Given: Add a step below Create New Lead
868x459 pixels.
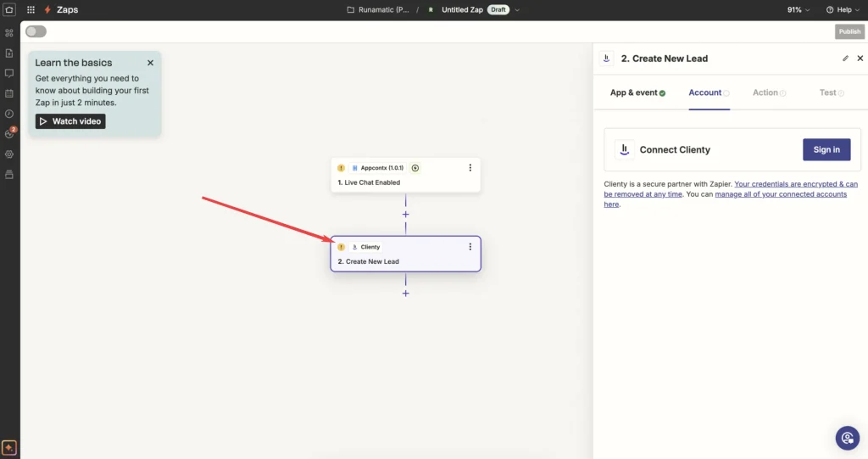Looking at the screenshot, I should point(406,294).
